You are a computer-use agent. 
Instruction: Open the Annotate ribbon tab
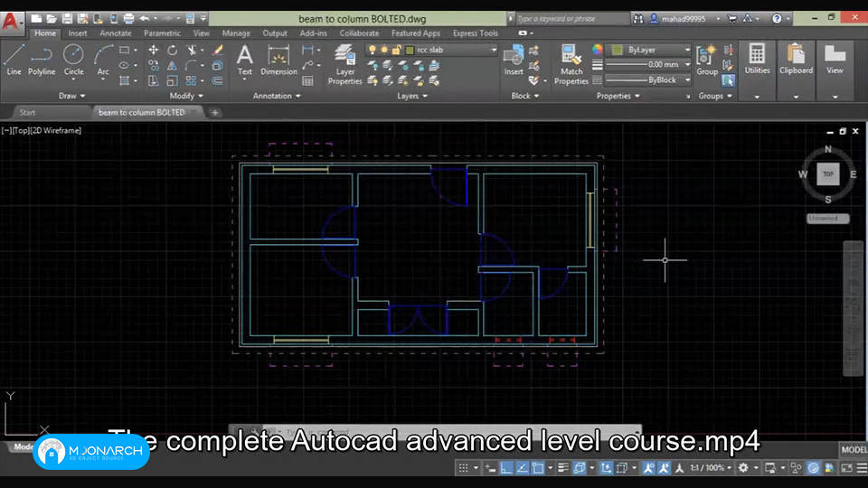115,33
